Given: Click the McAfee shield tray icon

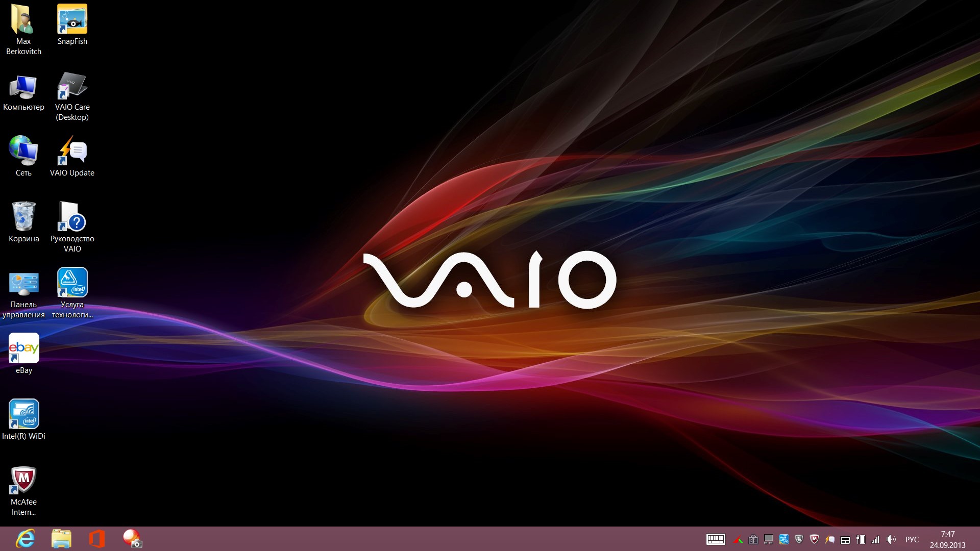Looking at the screenshot, I should pyautogui.click(x=814, y=539).
